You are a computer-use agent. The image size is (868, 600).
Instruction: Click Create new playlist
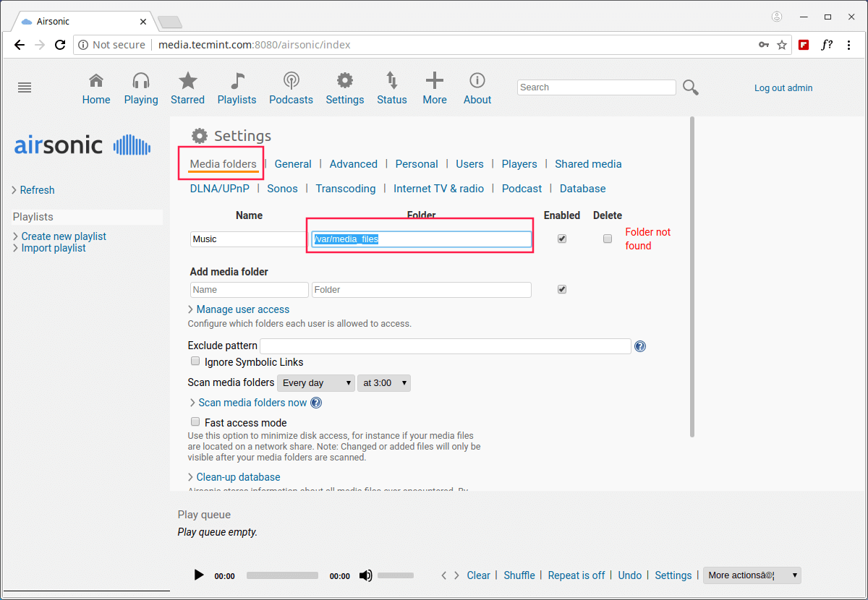pyautogui.click(x=64, y=236)
